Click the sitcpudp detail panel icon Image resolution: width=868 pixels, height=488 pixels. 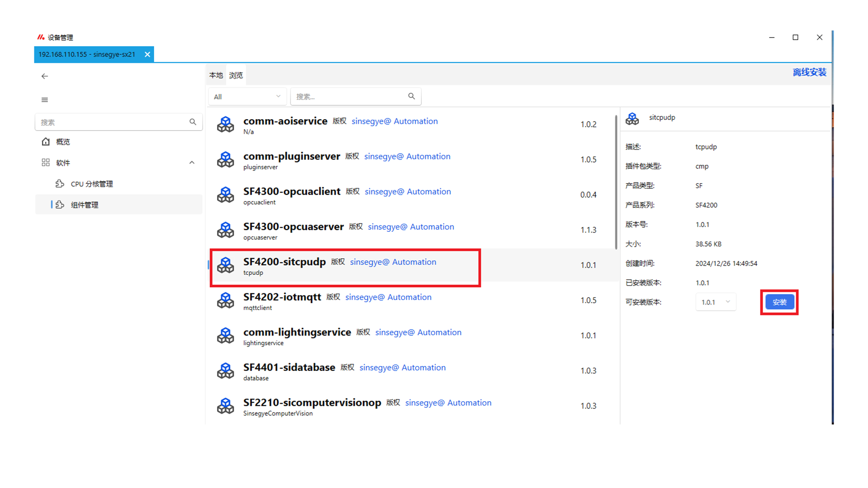coord(632,119)
